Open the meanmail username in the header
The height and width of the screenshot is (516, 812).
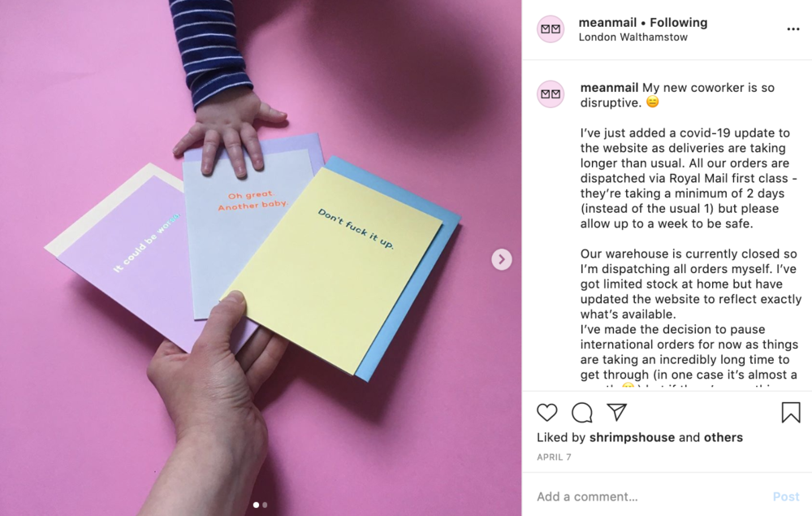(x=607, y=22)
